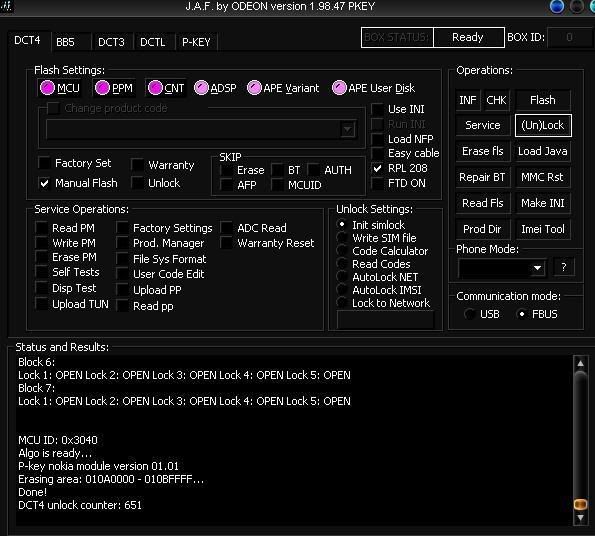This screenshot has width=595, height=536.
Task: Open the P-KEY tab
Action: coord(196,42)
